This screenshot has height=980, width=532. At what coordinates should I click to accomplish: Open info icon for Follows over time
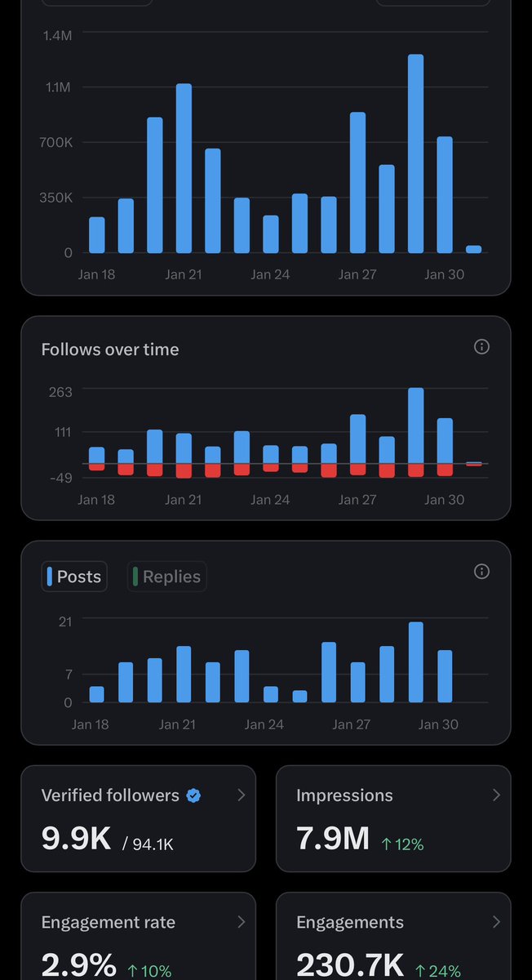click(x=481, y=347)
